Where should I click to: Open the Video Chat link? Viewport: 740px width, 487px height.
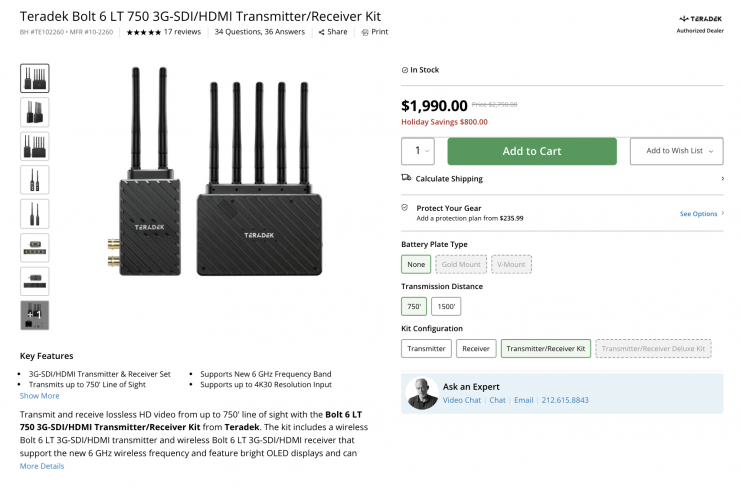462,400
